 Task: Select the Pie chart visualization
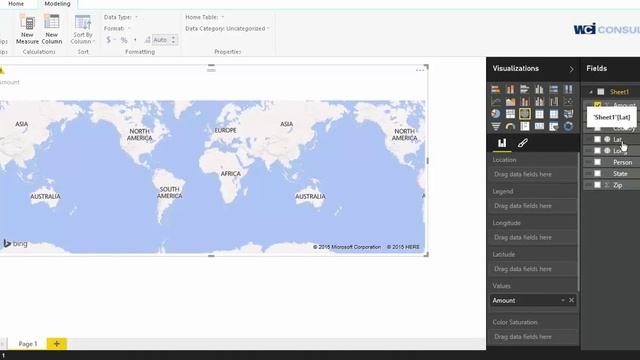(x=496, y=114)
